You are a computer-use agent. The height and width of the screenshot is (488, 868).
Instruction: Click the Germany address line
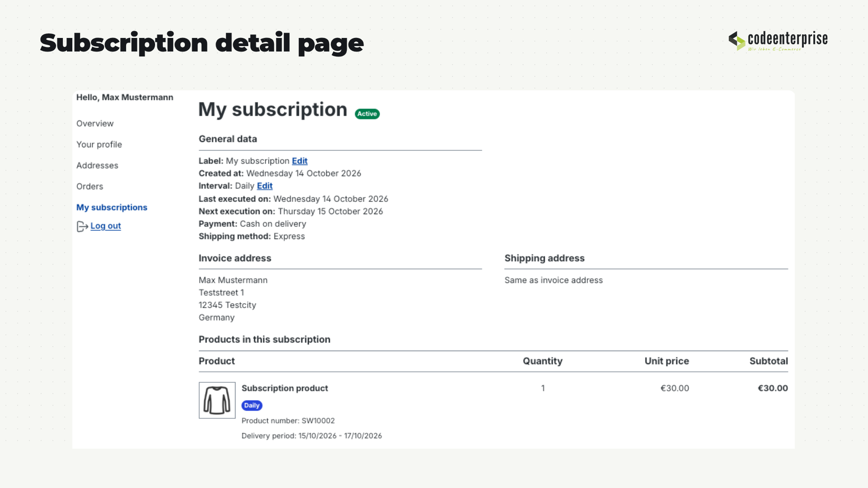click(217, 318)
